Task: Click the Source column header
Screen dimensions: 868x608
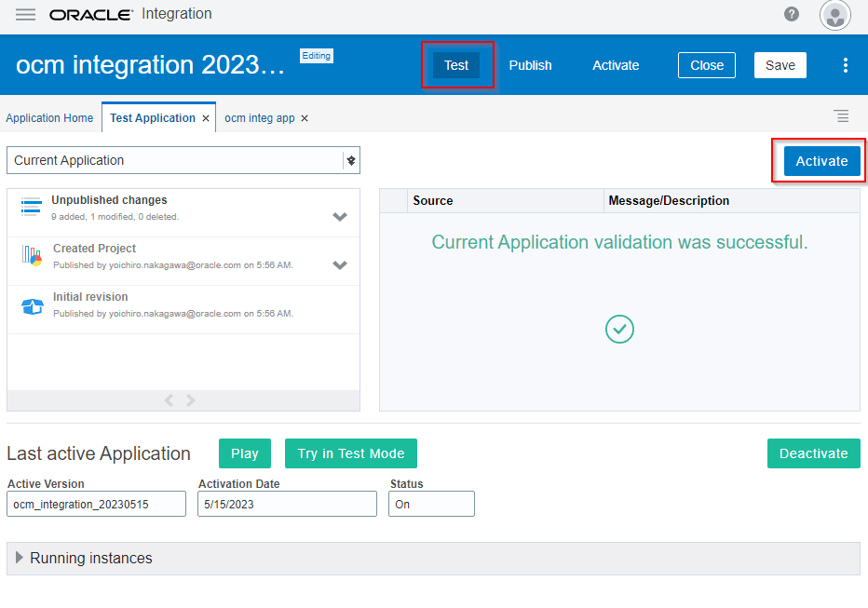Action: (x=506, y=201)
